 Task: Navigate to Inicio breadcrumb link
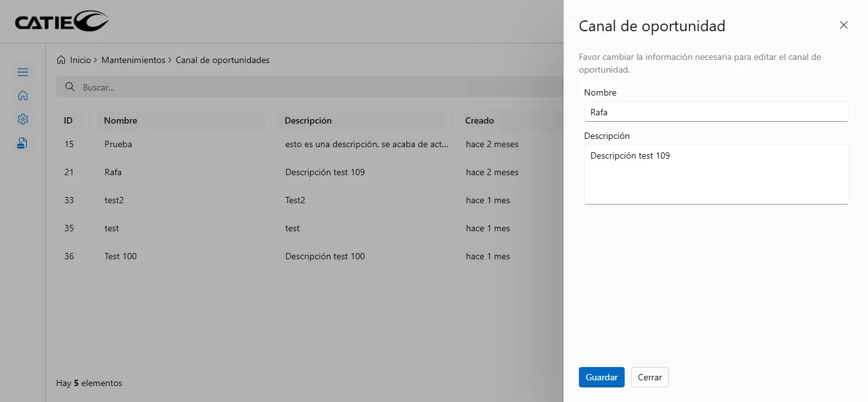80,60
